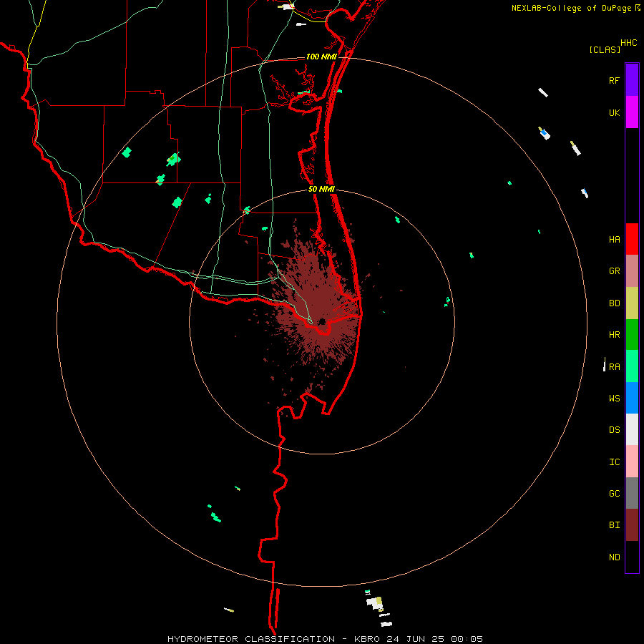644x644 pixels.
Task: Click the ND black legend swatch
Action: (x=632, y=557)
